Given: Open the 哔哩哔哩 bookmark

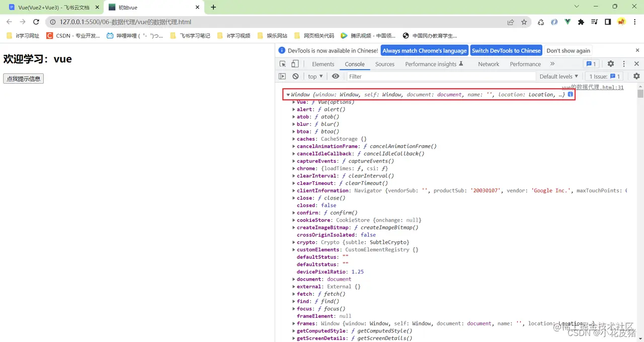Looking at the screenshot, I should coord(135,36).
